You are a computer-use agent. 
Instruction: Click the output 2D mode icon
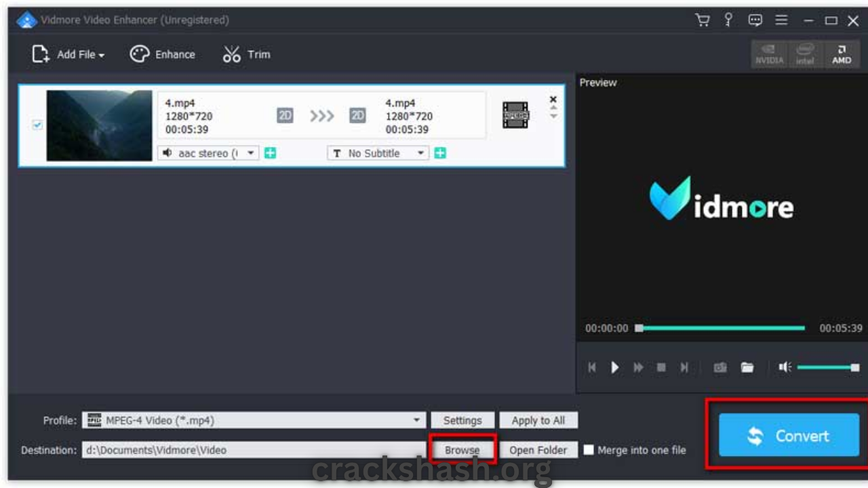[x=357, y=116]
